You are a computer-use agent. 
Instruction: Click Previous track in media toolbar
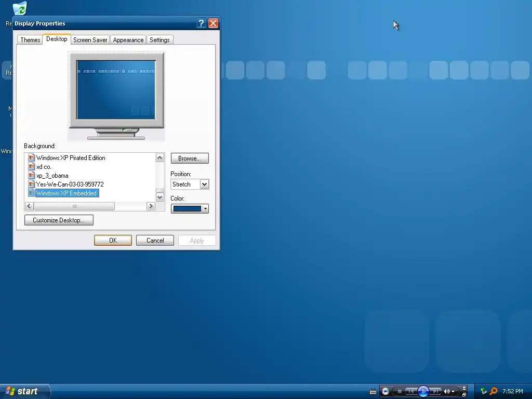[x=410, y=391]
